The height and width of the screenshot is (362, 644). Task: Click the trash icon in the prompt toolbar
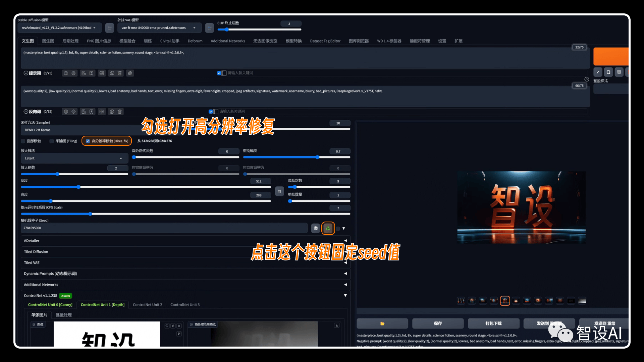(119, 73)
